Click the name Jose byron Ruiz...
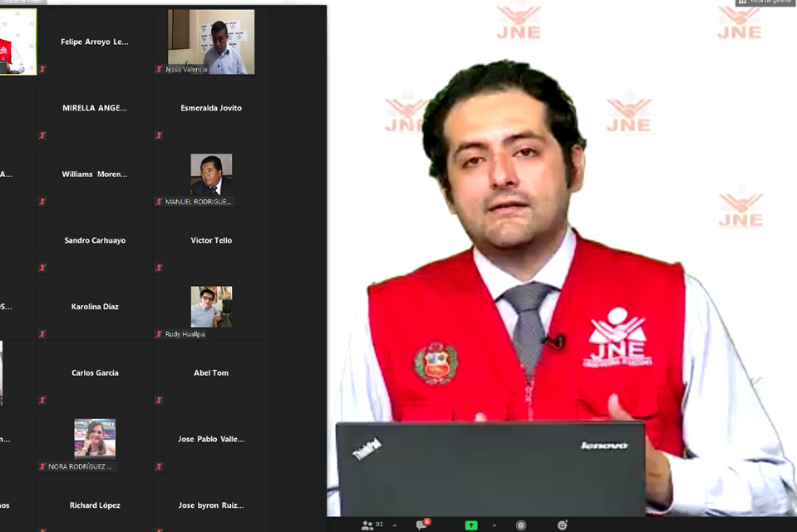The height and width of the screenshot is (532, 797). 211,505
